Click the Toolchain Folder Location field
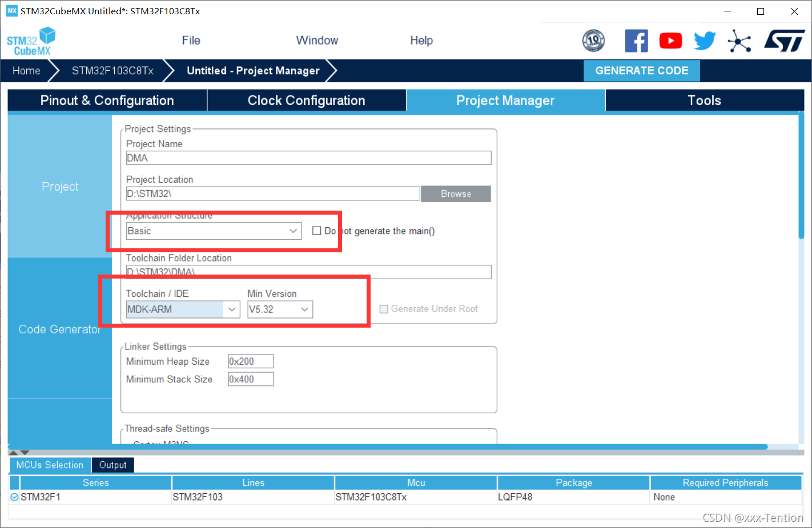Viewport: 812px width, 528px height. point(308,272)
